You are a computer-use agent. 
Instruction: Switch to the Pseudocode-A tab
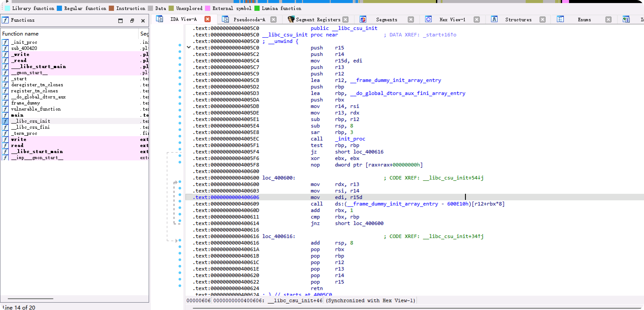coord(249,20)
